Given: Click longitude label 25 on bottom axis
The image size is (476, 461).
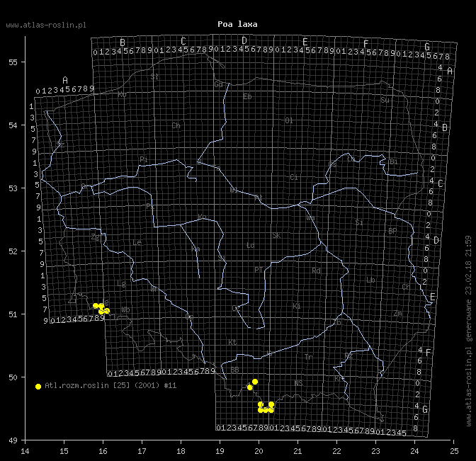Looking at the screenshot, I should pos(454,451).
